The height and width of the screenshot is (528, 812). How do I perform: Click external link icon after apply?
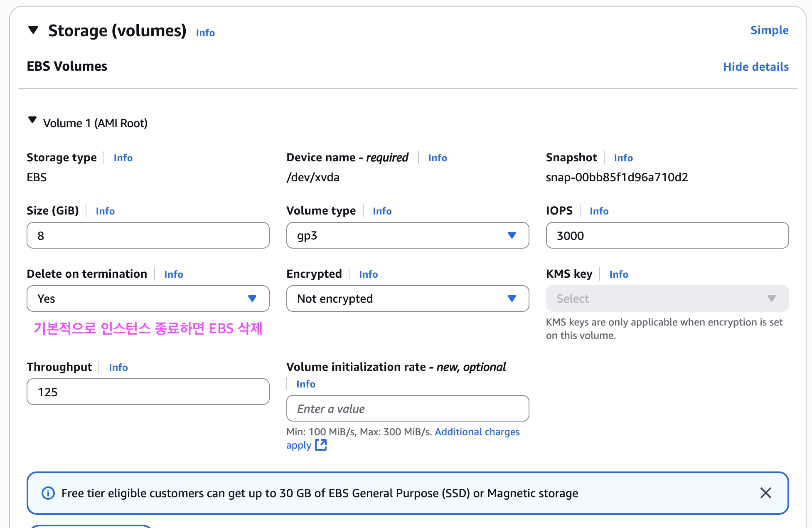tap(321, 445)
